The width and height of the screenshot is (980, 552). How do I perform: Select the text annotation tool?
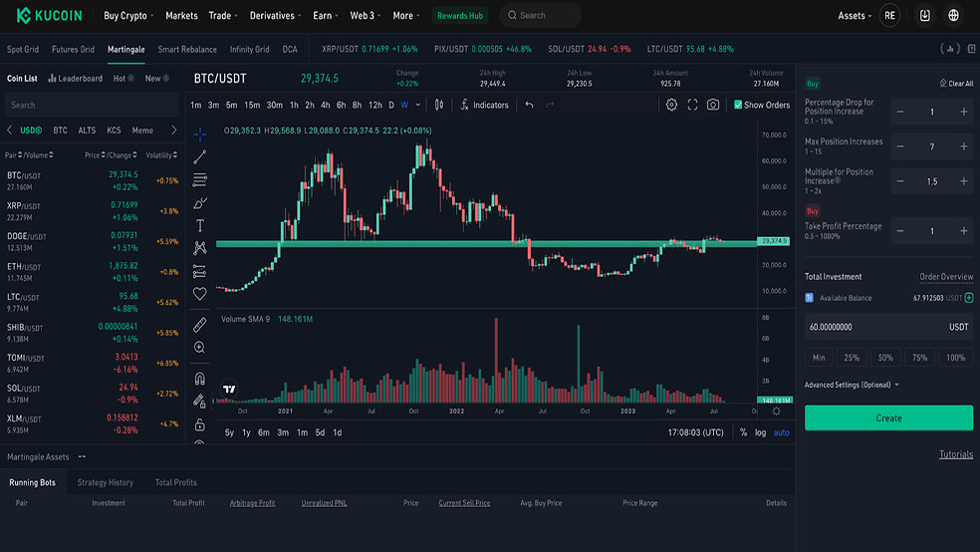pyautogui.click(x=199, y=225)
